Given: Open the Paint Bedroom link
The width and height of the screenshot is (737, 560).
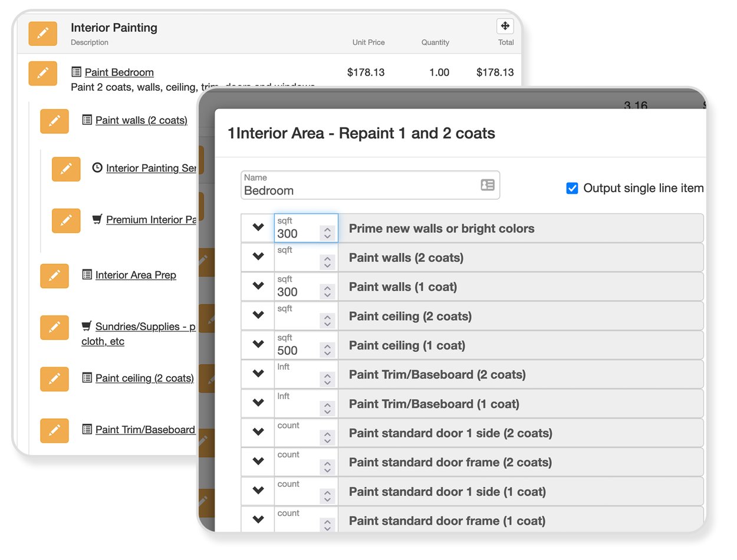Looking at the screenshot, I should click(119, 73).
